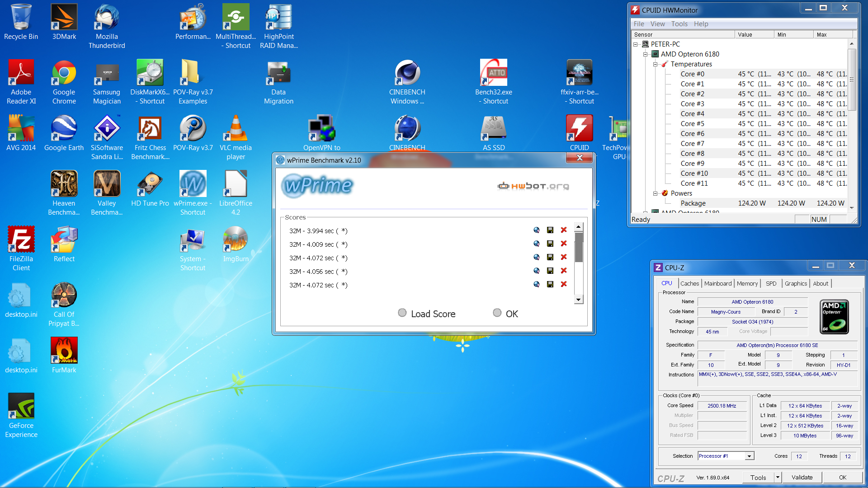
Task: Click the Min column header in HWMonitor
Action: coord(793,34)
